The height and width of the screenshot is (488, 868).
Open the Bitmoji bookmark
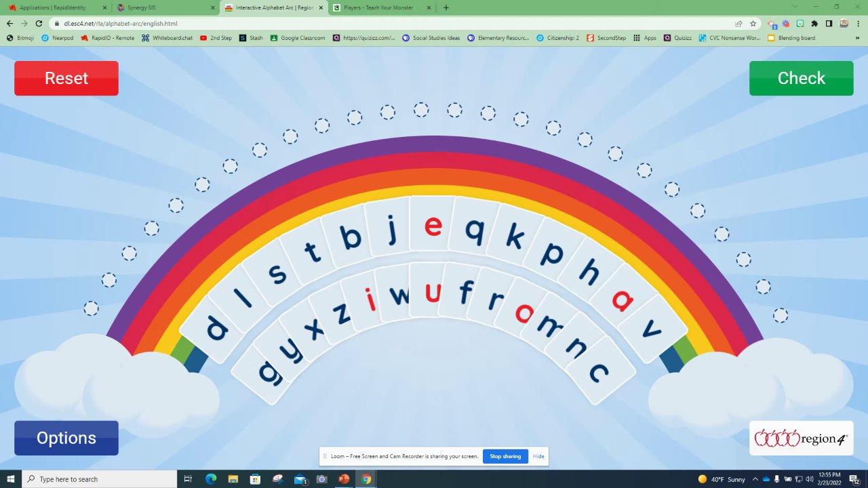(x=20, y=38)
